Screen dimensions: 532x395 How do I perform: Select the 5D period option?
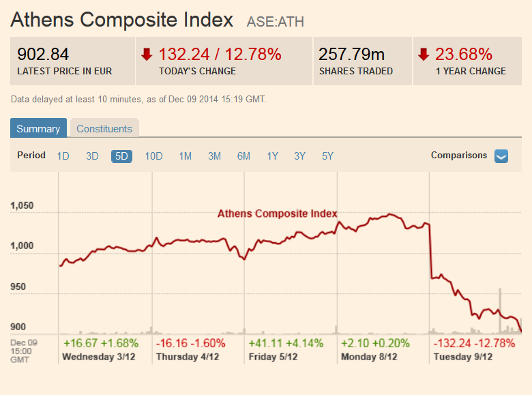pos(121,156)
